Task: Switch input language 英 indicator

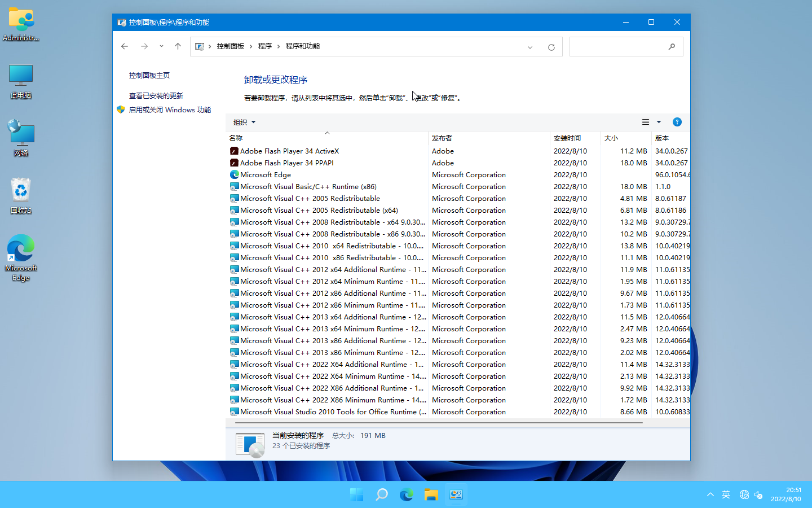Action: click(x=726, y=494)
